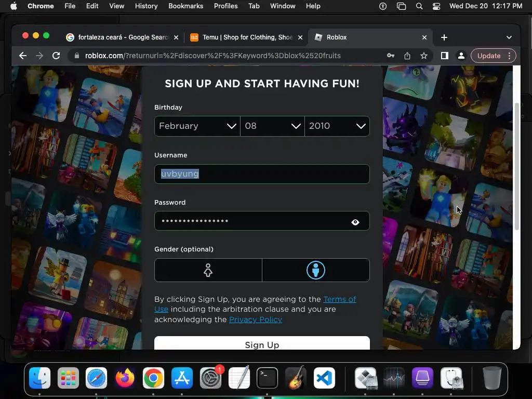Expand the tab search chevron

(x=509, y=37)
